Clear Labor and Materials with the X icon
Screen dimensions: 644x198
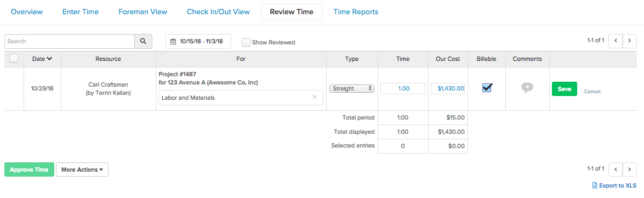315,98
